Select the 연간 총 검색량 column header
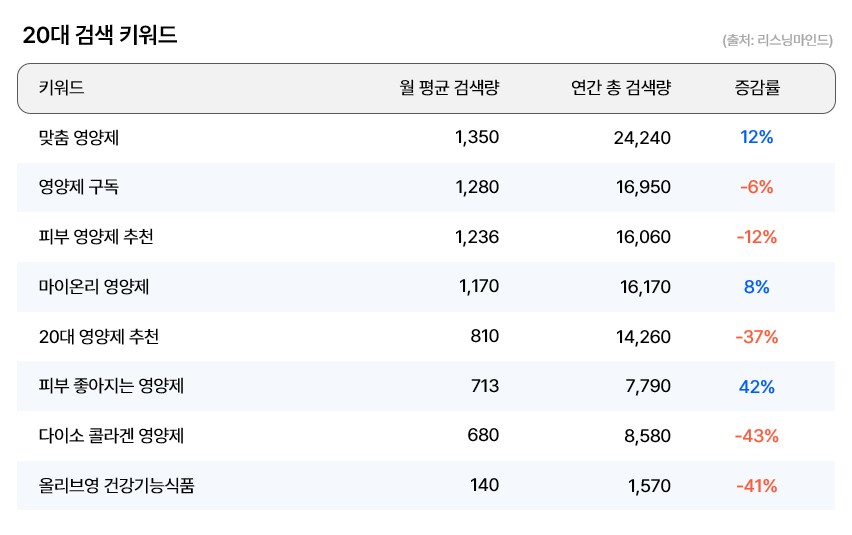Image resolution: width=852 pixels, height=535 pixels. pyautogui.click(x=620, y=88)
